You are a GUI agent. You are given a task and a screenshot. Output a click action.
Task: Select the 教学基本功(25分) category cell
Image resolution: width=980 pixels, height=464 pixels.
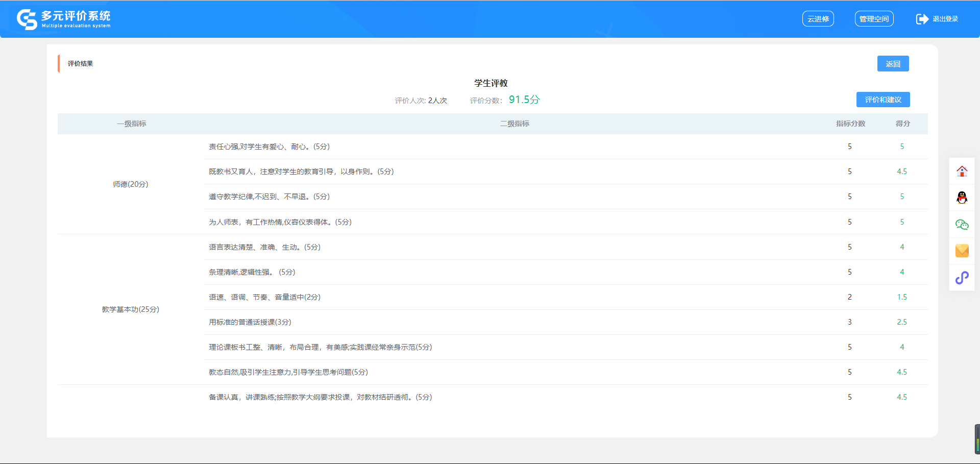pos(131,309)
